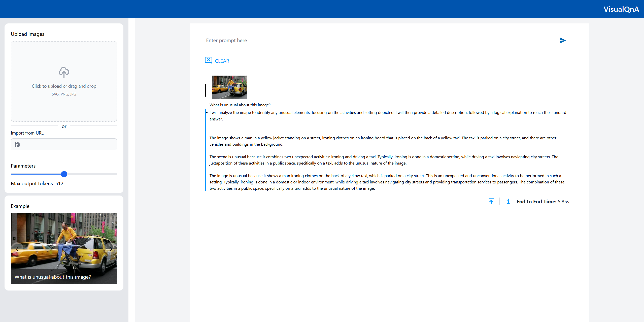Click the scroll-to-top arrow icon
This screenshot has height=322, width=644.
491,202
